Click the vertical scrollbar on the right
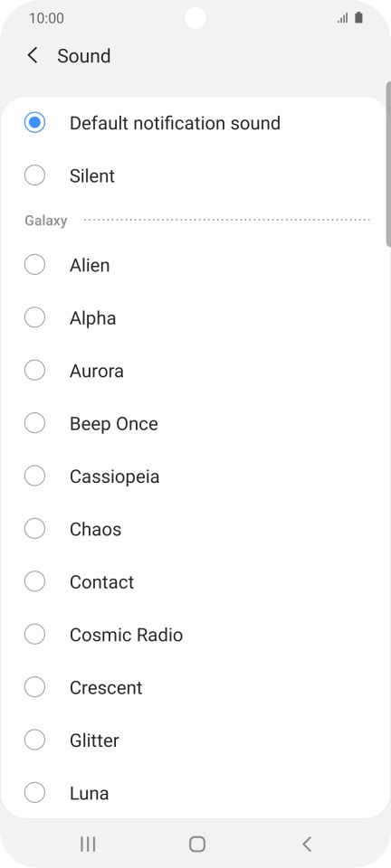391x868 pixels. [388, 164]
